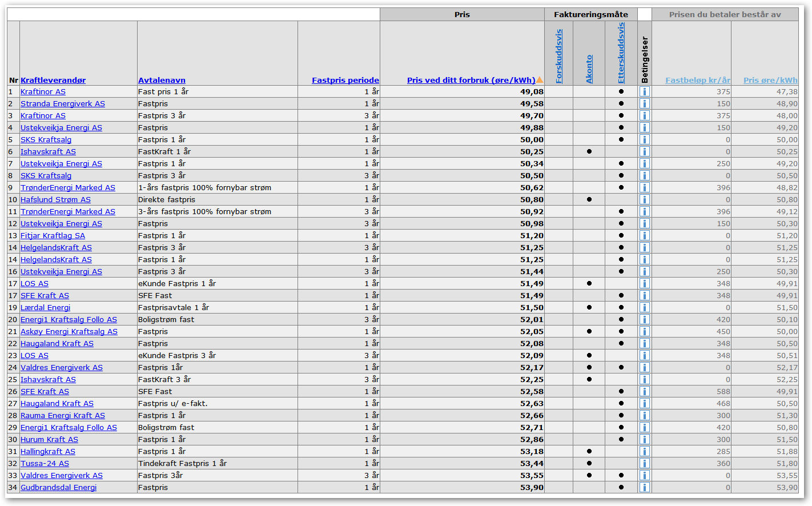Open the info icon for SKS Kraftsalg Fastpris 1 år
This screenshot has width=812, height=506.
[644, 139]
